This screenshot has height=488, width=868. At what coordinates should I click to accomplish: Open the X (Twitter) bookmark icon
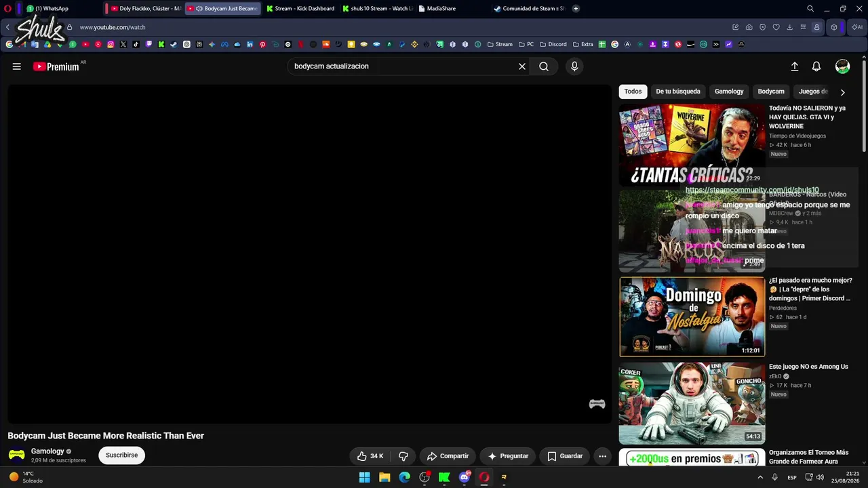pyautogui.click(x=123, y=44)
